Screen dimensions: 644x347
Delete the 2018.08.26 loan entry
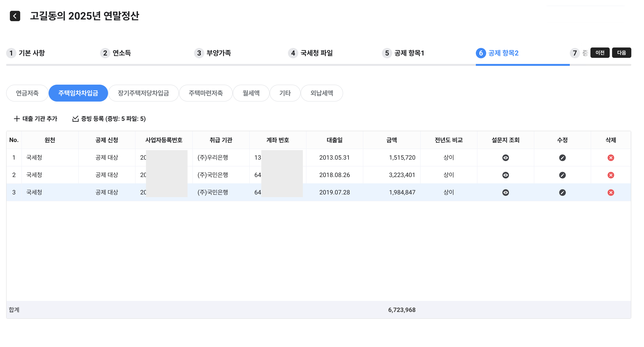[610, 175]
